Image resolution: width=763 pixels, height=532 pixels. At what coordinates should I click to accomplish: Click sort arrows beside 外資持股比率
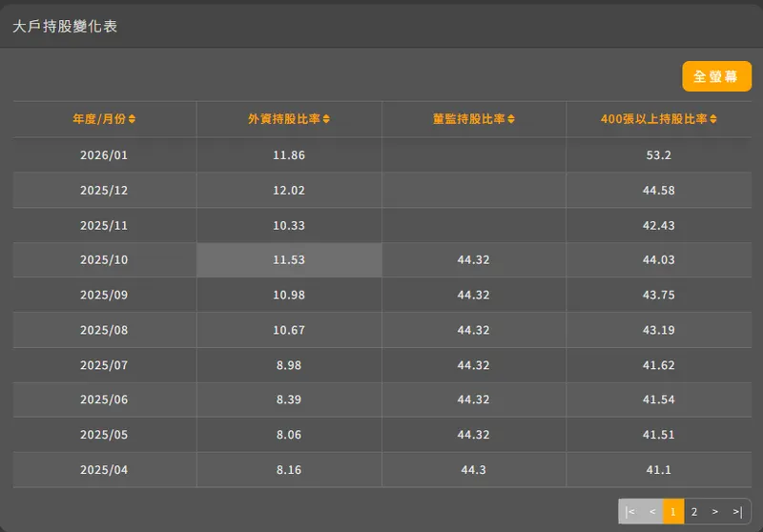[x=327, y=119]
